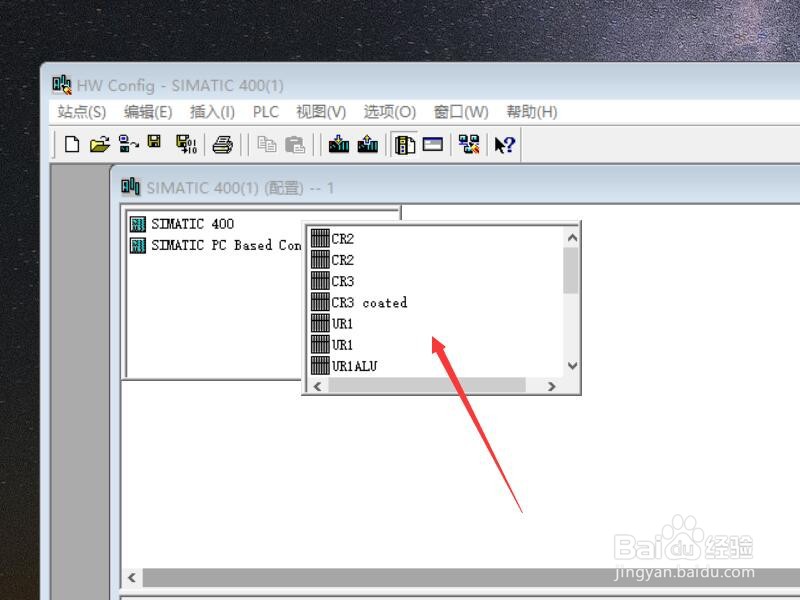Open the 选项(O) menu
The height and width of the screenshot is (600, 800).
click(385, 112)
